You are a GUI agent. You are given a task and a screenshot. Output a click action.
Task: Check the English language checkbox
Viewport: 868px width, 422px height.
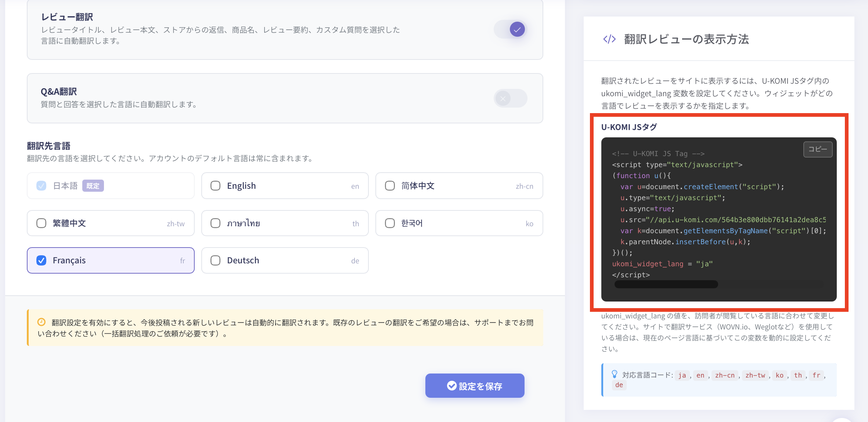click(216, 186)
